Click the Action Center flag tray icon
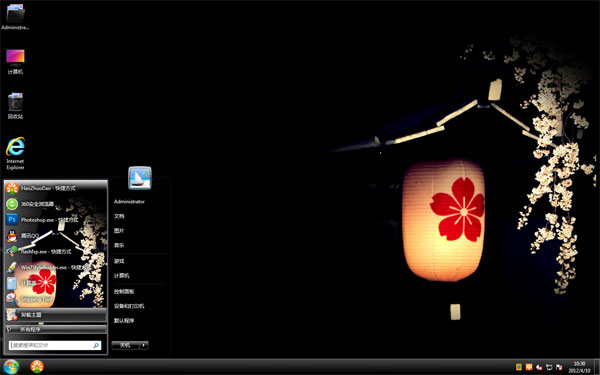Screen dimensions: 600x375 pos(559,367)
